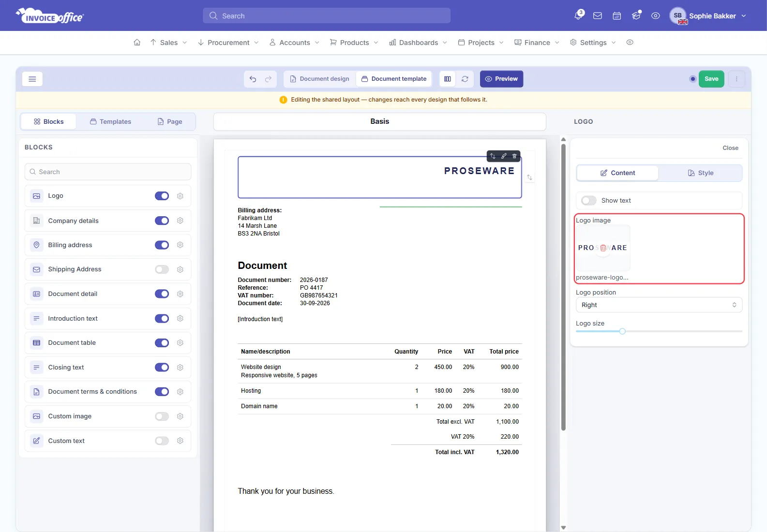Click the move arrows icon on logo block toolbar
This screenshot has width=767, height=532.
pos(493,156)
